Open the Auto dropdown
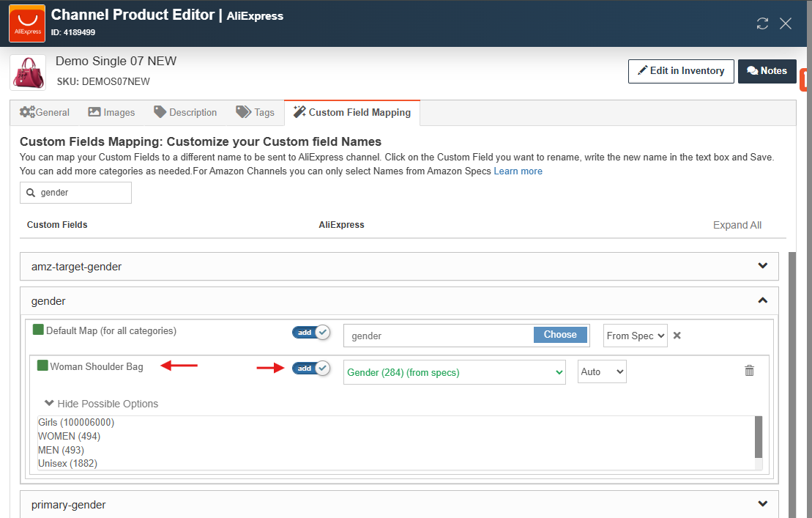Screen dimensions: 812x518 tap(602, 371)
